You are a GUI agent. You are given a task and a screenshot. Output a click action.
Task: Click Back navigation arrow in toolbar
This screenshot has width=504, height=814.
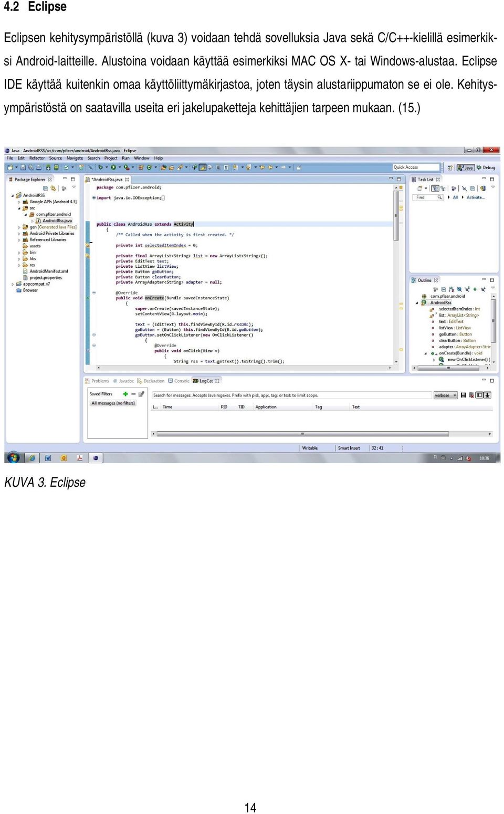pos(270,168)
